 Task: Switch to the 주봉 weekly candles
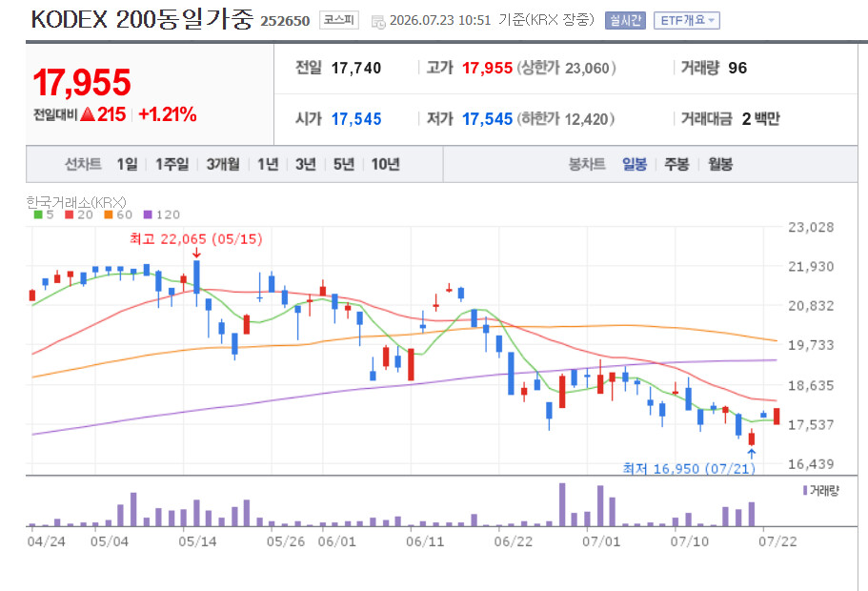click(x=676, y=164)
